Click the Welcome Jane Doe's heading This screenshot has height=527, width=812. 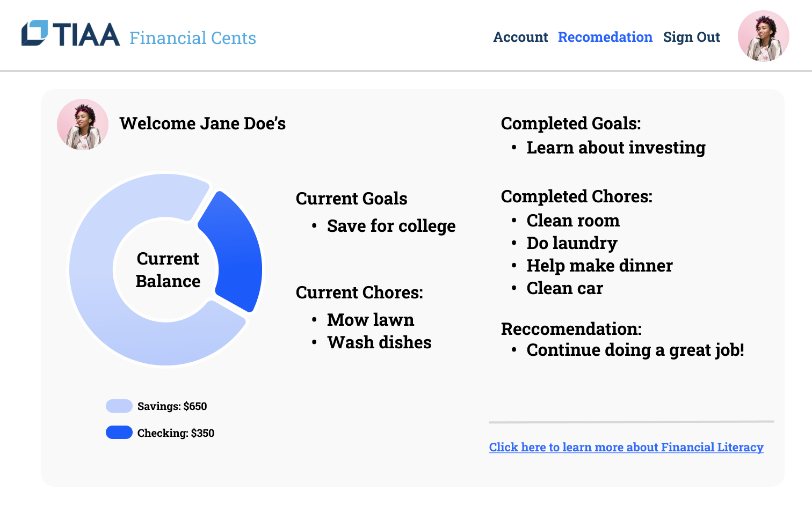click(x=203, y=123)
